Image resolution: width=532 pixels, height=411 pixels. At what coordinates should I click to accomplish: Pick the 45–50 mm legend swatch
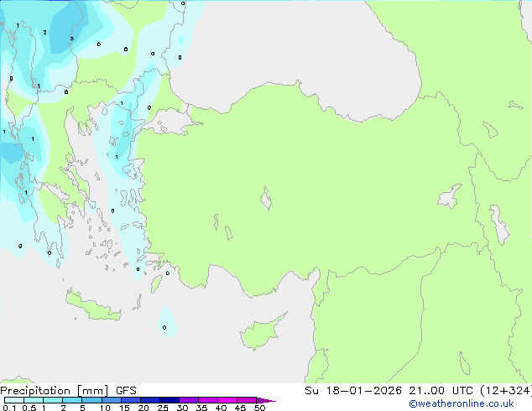tap(247, 400)
